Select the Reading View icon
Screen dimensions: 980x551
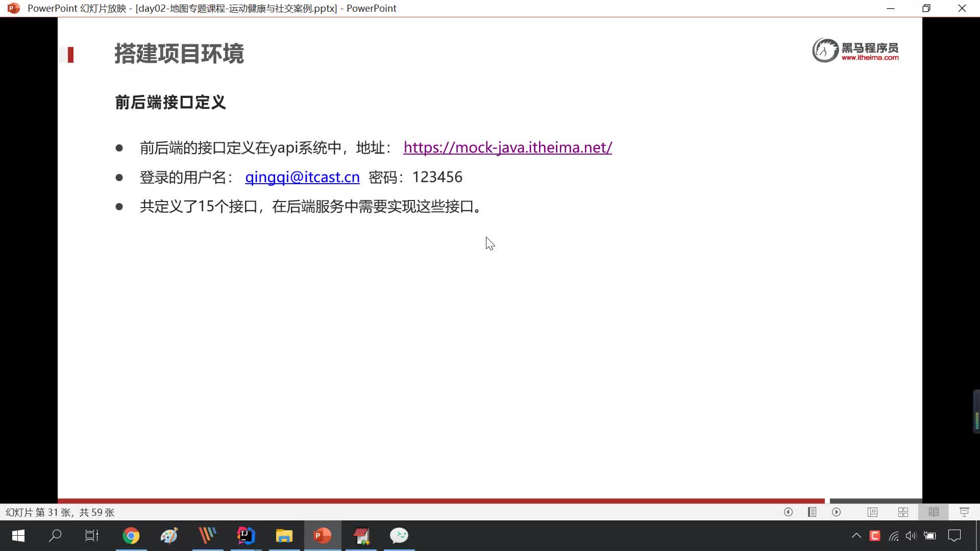(934, 512)
